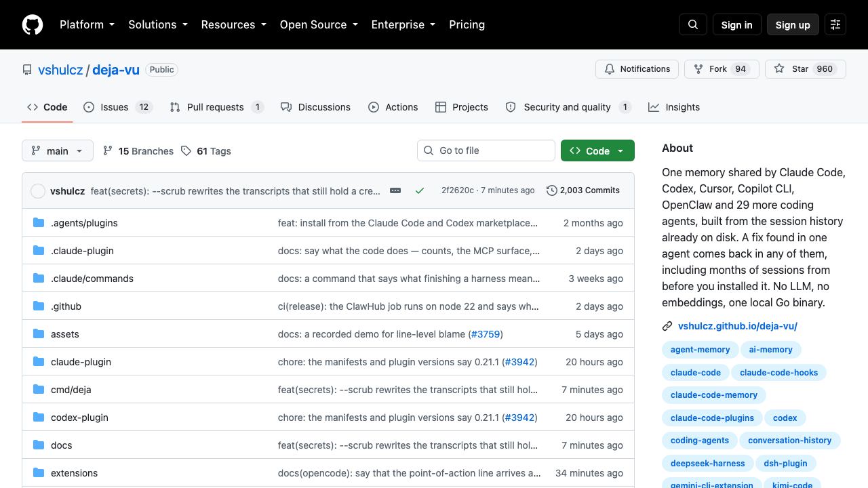Open the appearance settings icon button
Screen dimensions: 868x488
tap(835, 24)
